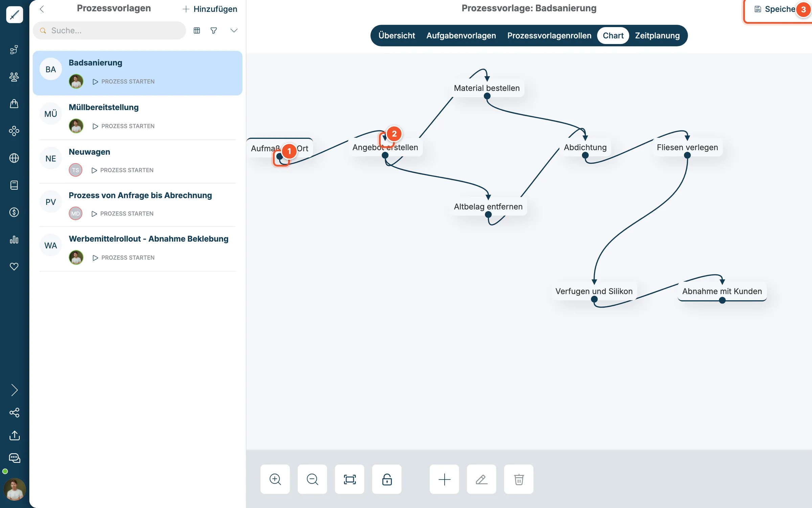Fit chart to view icon
812x508 pixels.
pos(349,479)
